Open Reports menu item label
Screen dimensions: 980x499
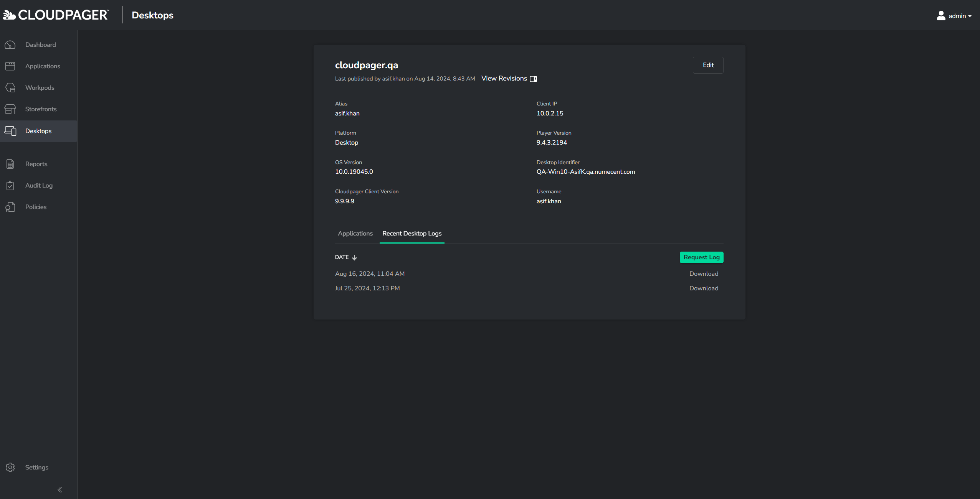tap(36, 164)
